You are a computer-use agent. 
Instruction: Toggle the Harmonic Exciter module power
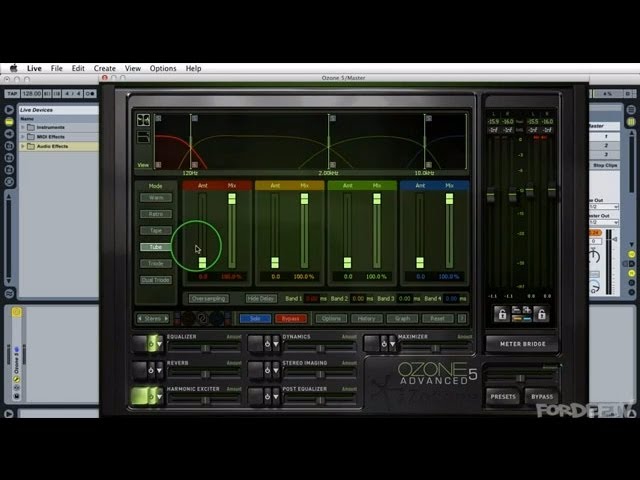click(151, 396)
